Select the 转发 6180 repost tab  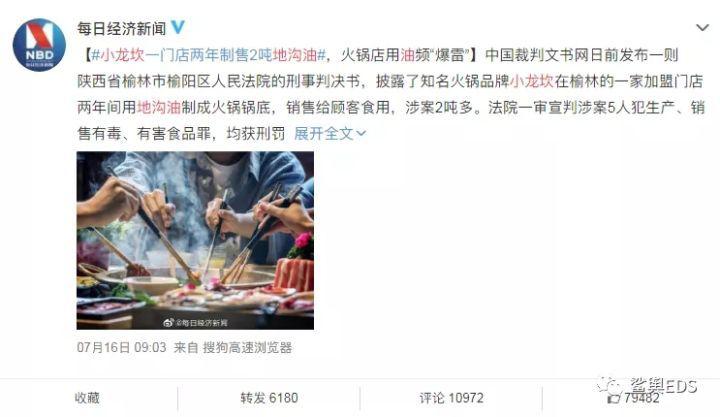(269, 398)
